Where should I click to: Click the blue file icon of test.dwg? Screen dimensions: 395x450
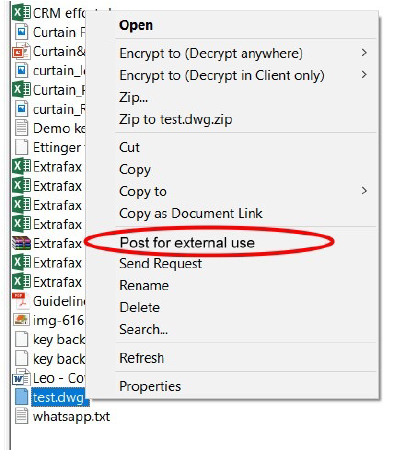[22, 397]
